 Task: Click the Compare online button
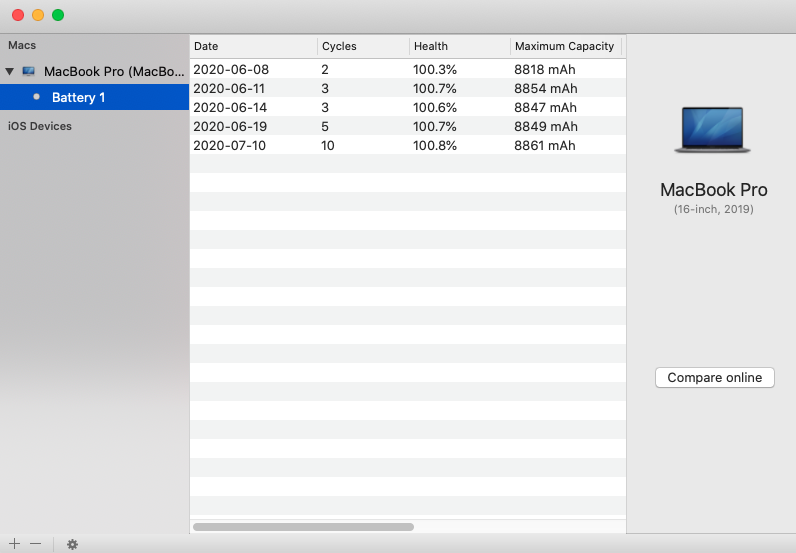click(714, 377)
